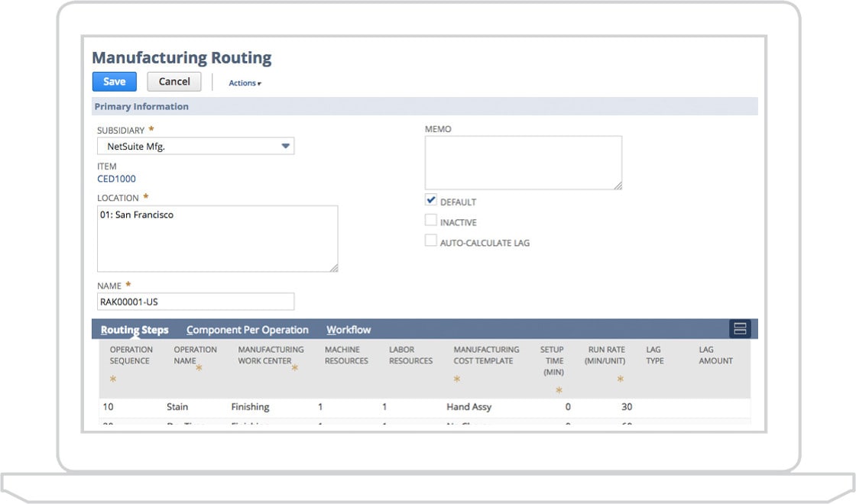Viewport: 856px width, 504px height.
Task: Click the Run Rate (Min/Unit) column header
Action: coord(605,355)
